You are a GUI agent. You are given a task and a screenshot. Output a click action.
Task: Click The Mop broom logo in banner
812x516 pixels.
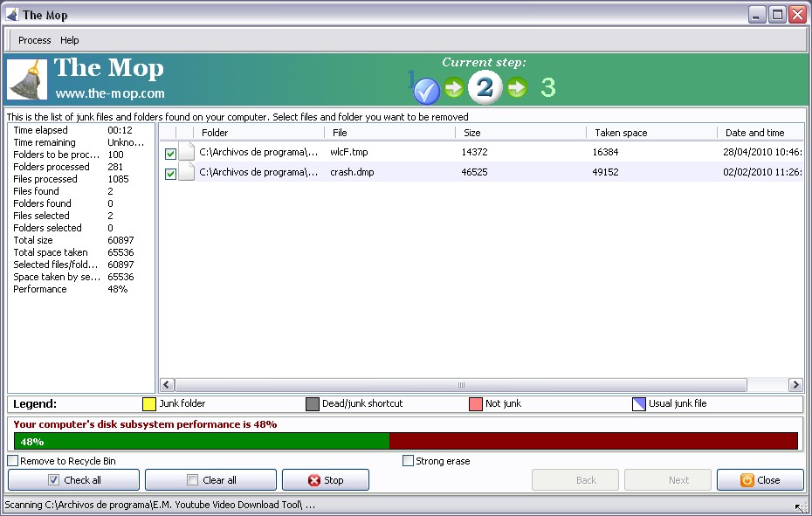click(27, 79)
